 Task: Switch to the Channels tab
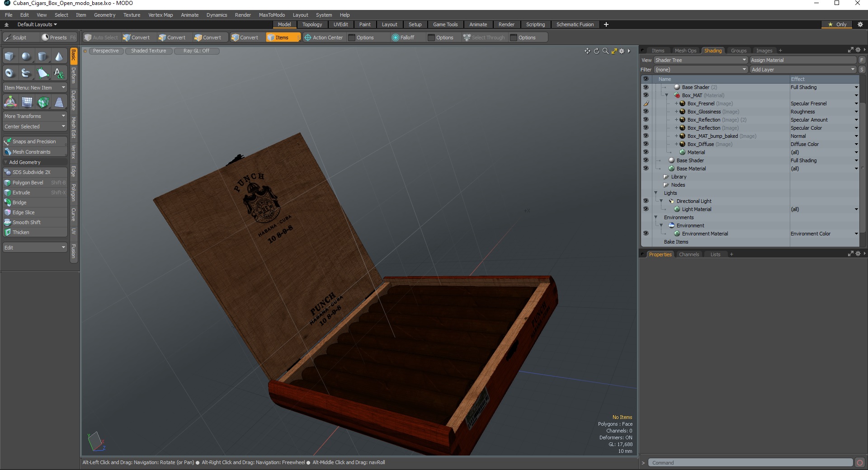689,254
